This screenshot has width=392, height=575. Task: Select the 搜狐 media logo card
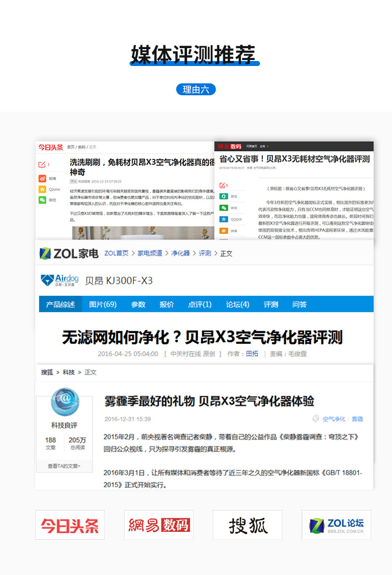point(248,525)
